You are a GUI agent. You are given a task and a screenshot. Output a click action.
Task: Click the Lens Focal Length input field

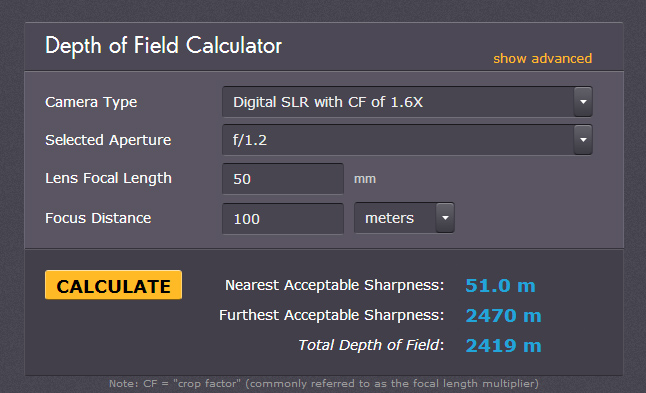coord(283,179)
